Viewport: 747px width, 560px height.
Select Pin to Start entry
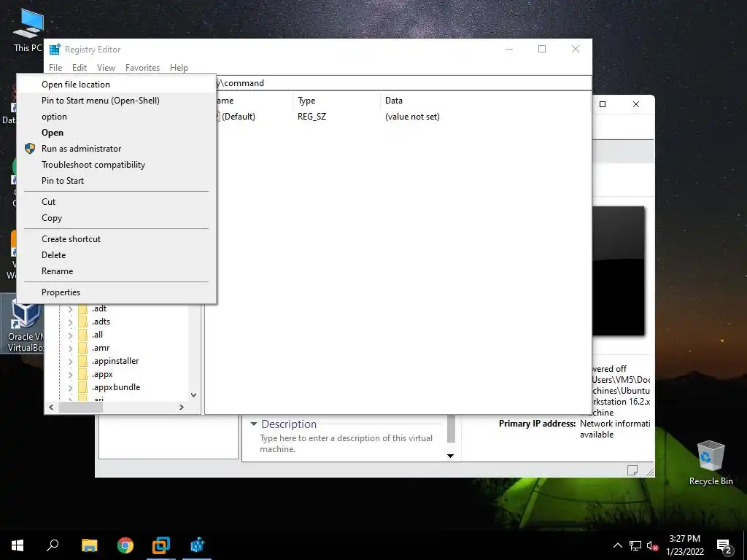[x=116, y=181]
